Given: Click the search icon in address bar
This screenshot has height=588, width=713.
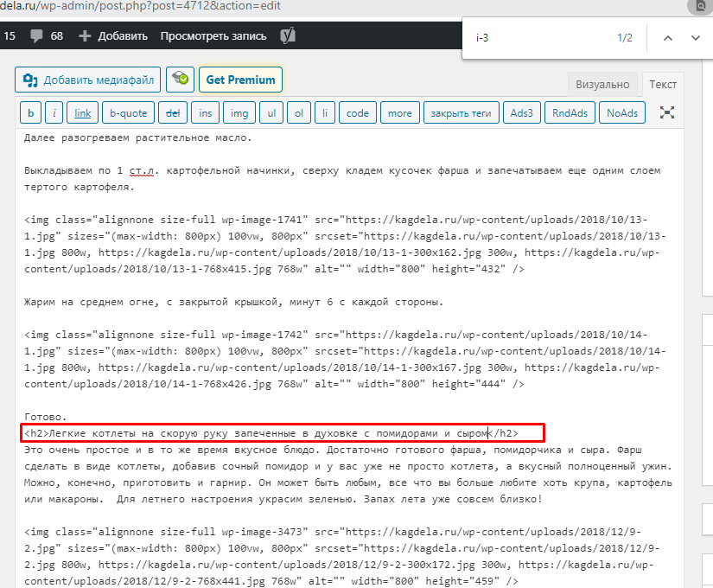Looking at the screenshot, I should pyautogui.click(x=697, y=5).
